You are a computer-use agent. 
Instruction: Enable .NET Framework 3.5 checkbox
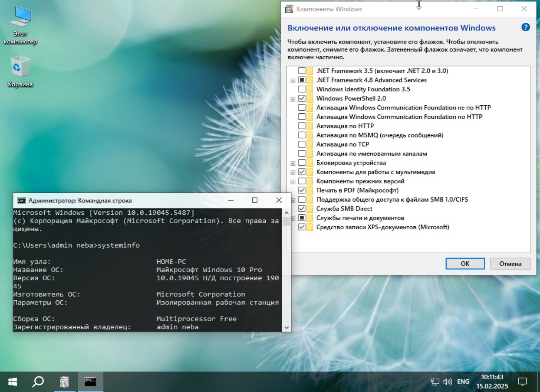[302, 71]
